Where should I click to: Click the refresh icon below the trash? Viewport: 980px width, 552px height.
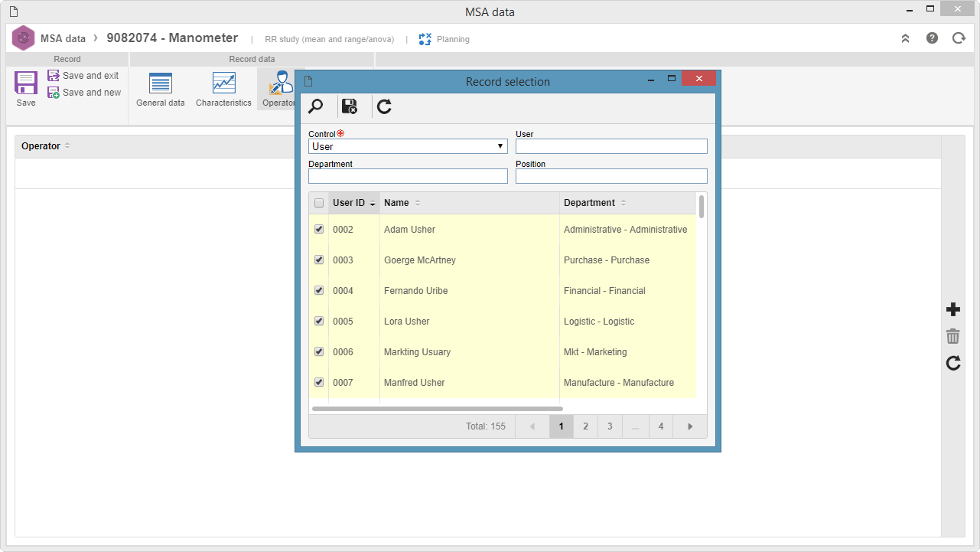click(952, 363)
